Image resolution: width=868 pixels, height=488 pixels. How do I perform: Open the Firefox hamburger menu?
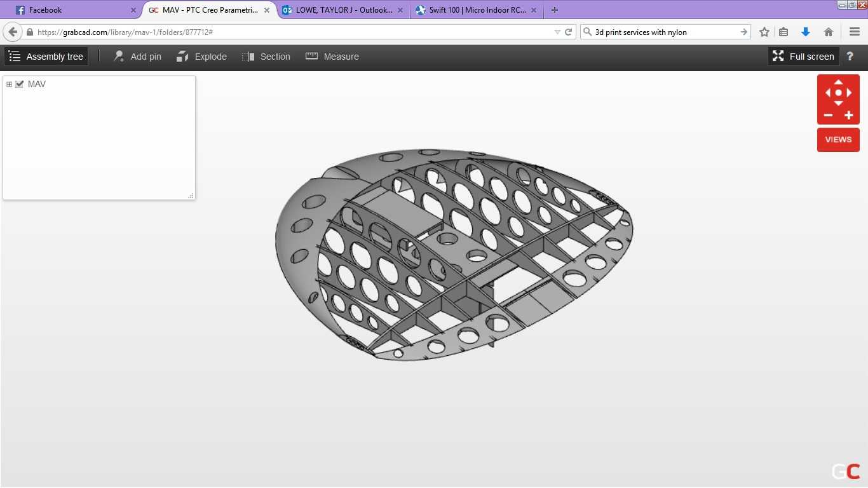[x=854, y=32]
